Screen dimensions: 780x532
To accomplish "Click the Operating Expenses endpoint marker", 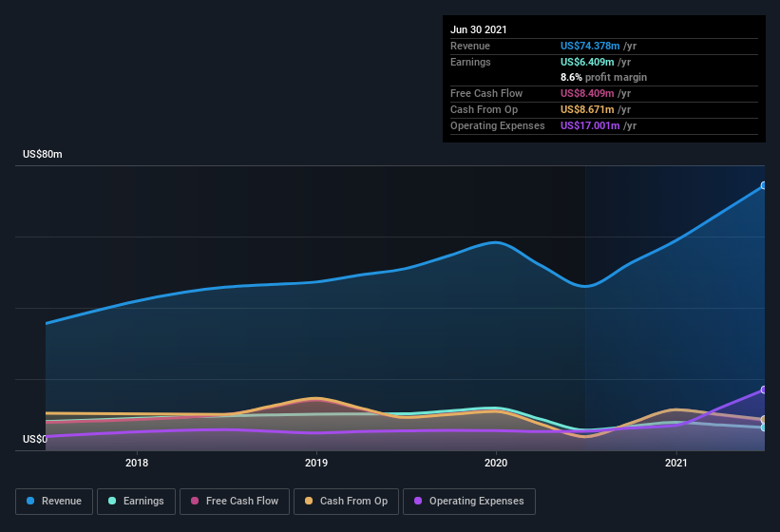I will 764,389.
